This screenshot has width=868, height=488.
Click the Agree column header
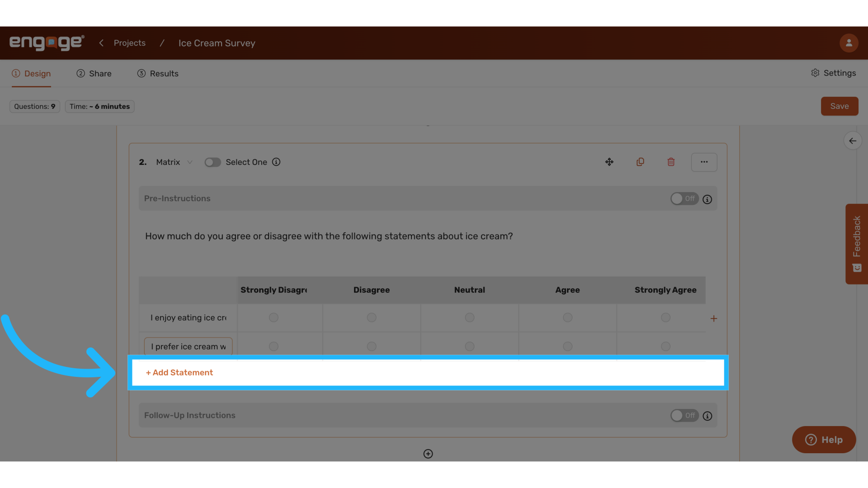[x=568, y=290]
